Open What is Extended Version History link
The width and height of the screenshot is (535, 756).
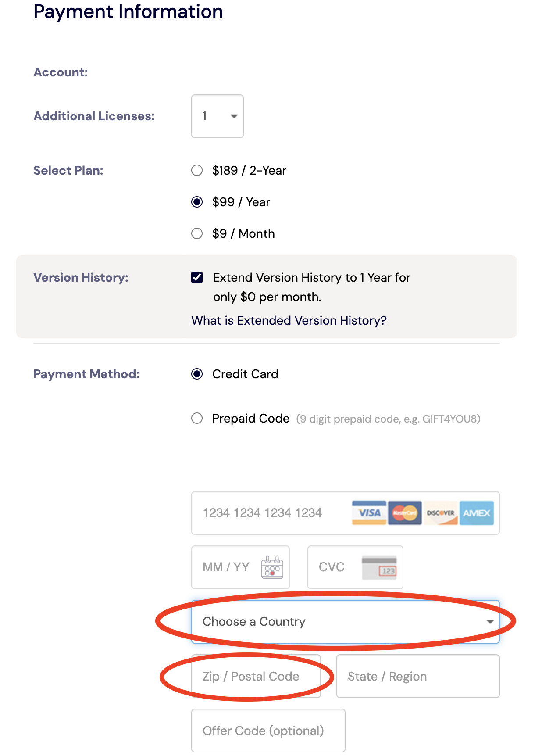click(x=289, y=321)
